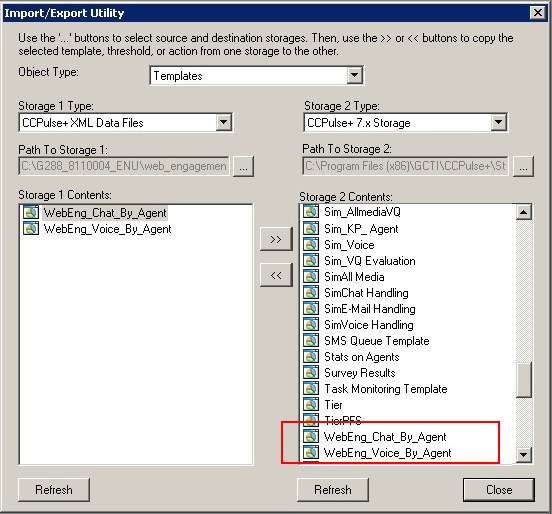The image size is (552, 514).
Task: Browse for Path To Storage 1
Action: (243, 166)
